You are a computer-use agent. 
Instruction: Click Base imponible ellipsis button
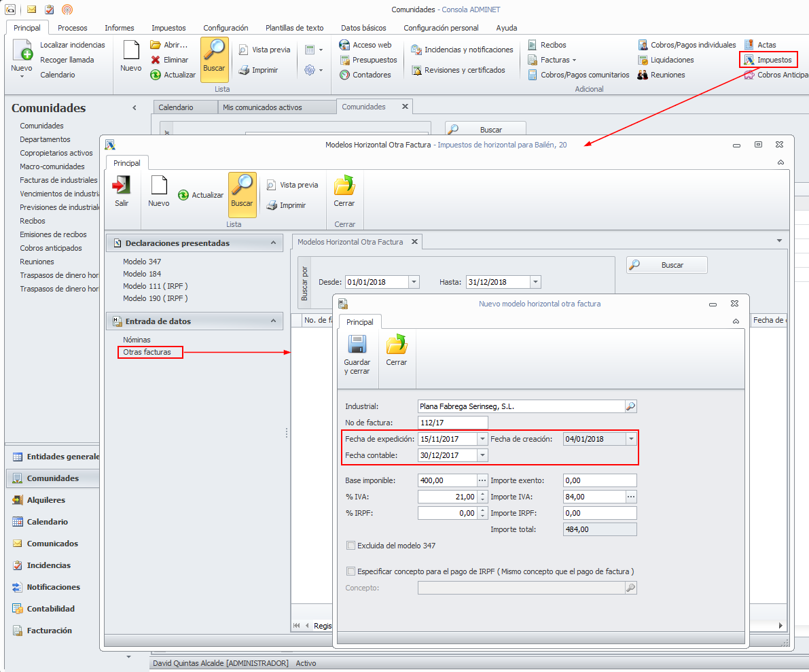click(482, 480)
